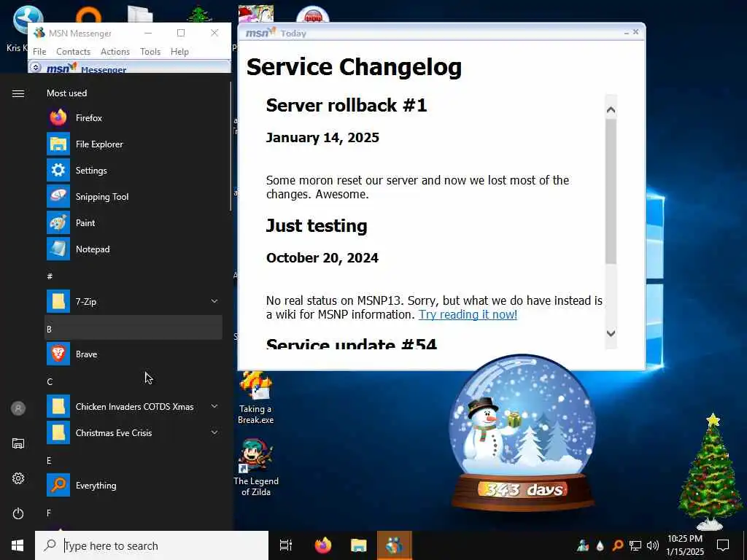Open user account icon in Start sidebar
The image size is (747, 560).
(18, 408)
